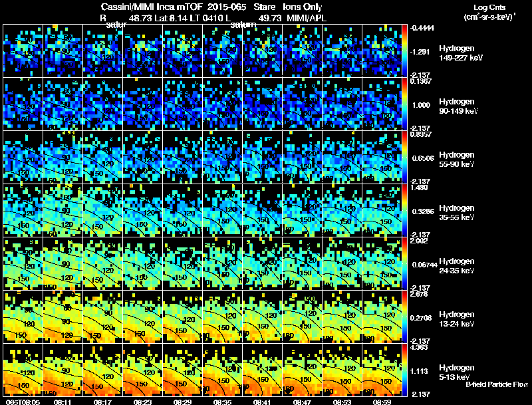
Task: Open the 24-35 keV panel above 08:47
Action: pos(302,263)
